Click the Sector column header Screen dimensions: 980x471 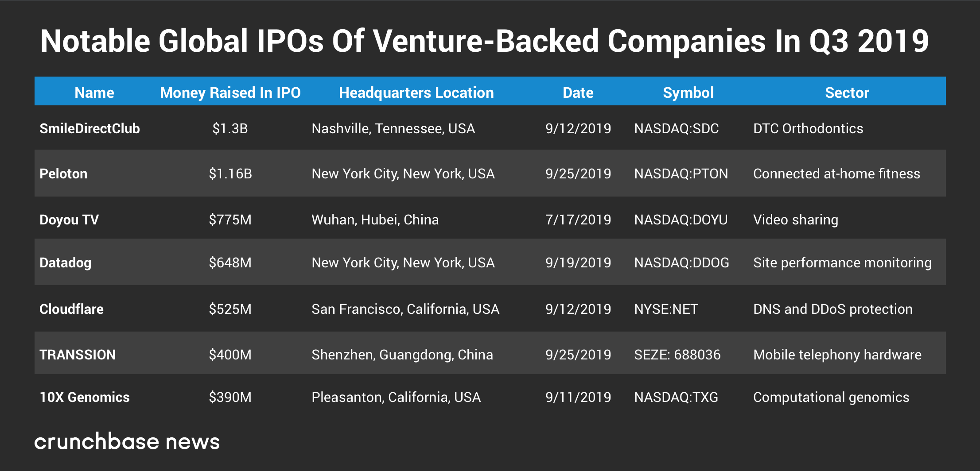pos(847,93)
